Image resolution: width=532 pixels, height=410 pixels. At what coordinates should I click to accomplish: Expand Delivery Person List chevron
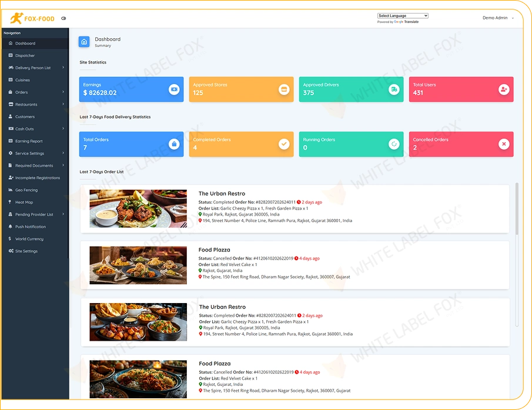pyautogui.click(x=63, y=68)
